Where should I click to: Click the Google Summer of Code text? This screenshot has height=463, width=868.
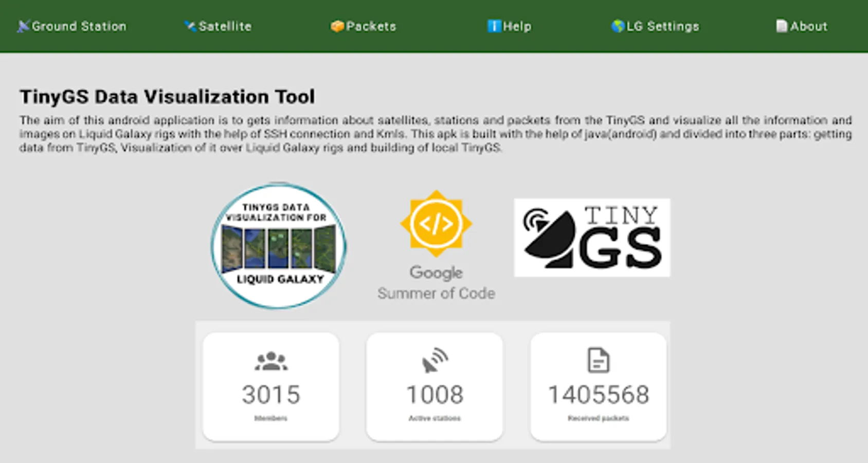click(436, 283)
